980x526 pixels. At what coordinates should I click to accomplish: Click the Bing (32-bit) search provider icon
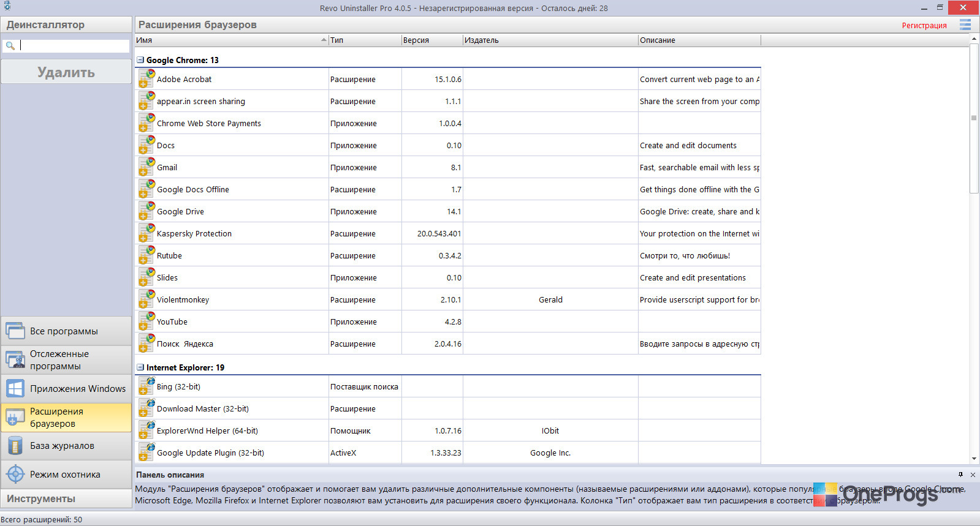pyautogui.click(x=146, y=386)
